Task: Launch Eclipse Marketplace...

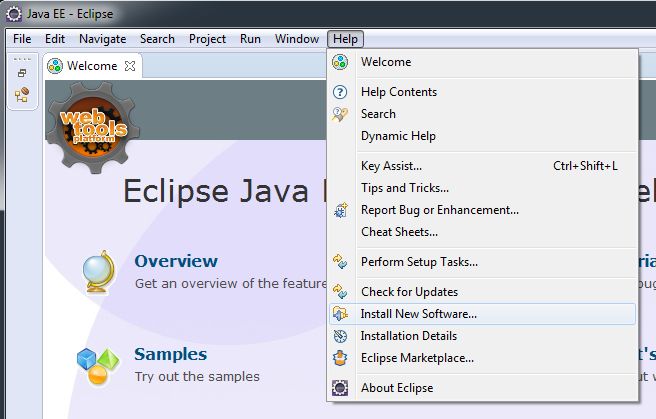Action: (x=482, y=358)
